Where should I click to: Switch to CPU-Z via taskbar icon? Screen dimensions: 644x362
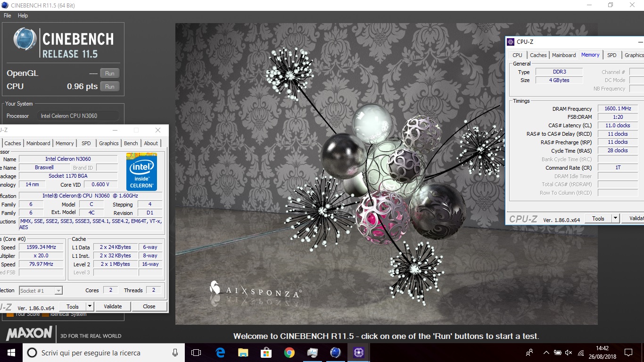[x=358, y=353]
